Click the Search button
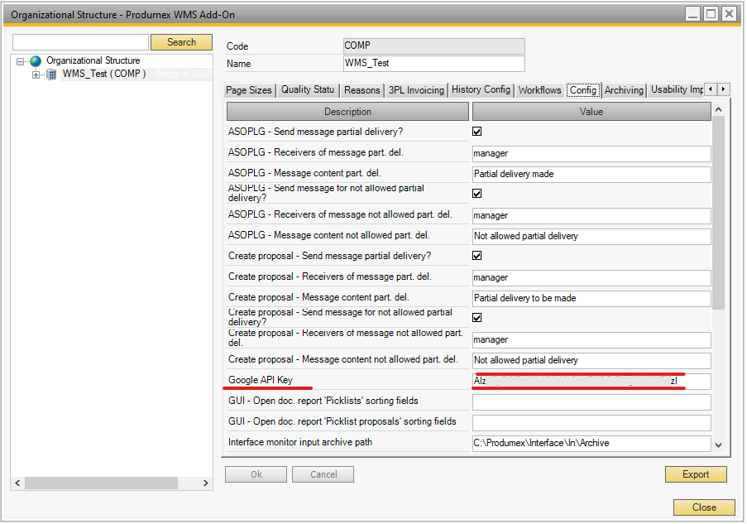747x524 pixels. point(182,42)
